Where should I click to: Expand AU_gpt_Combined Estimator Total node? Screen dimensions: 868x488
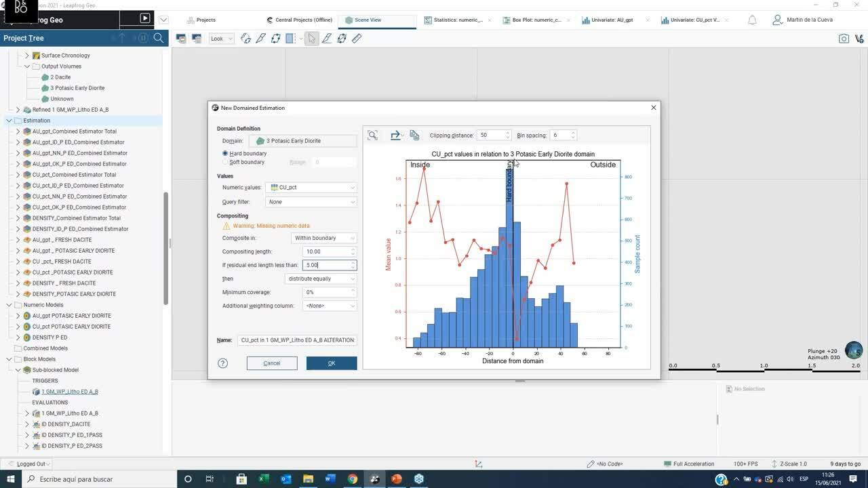click(x=18, y=131)
